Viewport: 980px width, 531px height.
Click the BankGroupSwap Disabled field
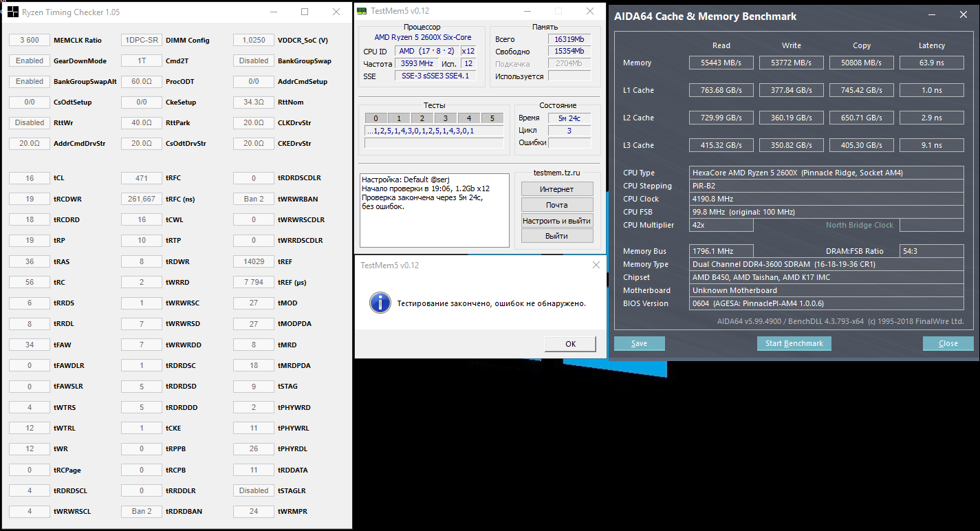coord(254,61)
